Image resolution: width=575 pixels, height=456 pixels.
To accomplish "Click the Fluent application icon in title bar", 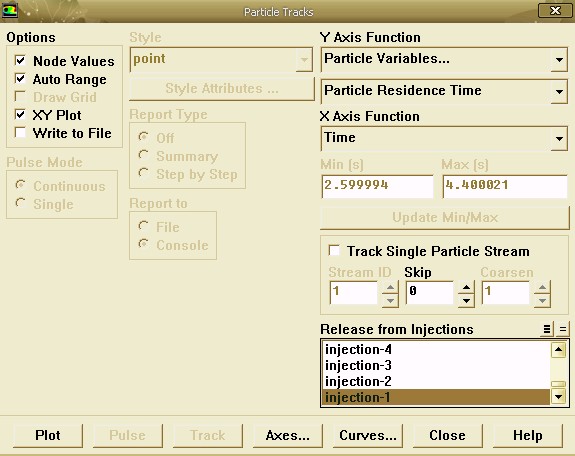I will click(10, 10).
